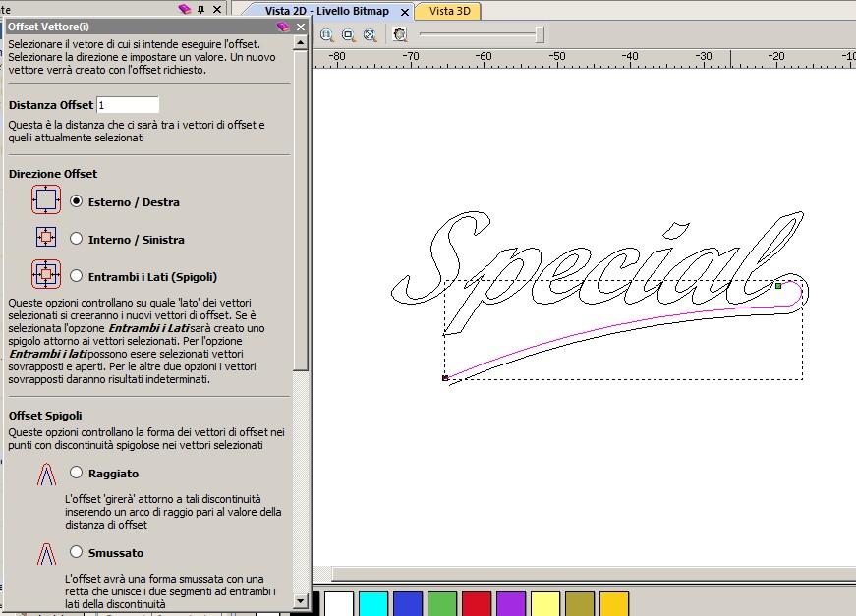
Task: Close the Offset Vettore(i) panel
Action: 301,28
